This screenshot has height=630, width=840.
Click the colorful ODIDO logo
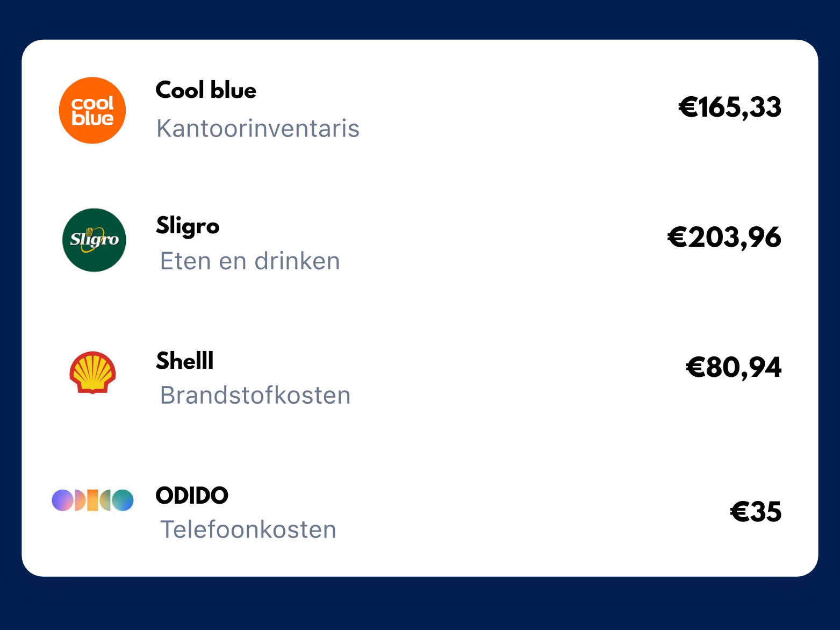[92, 500]
